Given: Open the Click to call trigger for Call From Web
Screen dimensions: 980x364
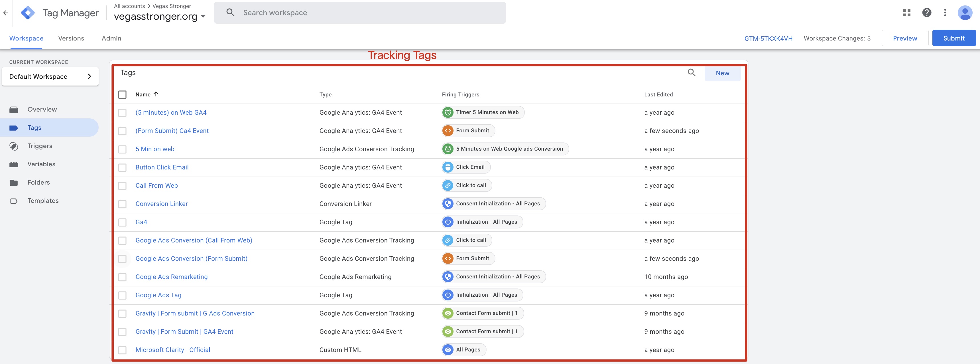Looking at the screenshot, I should click(467, 185).
